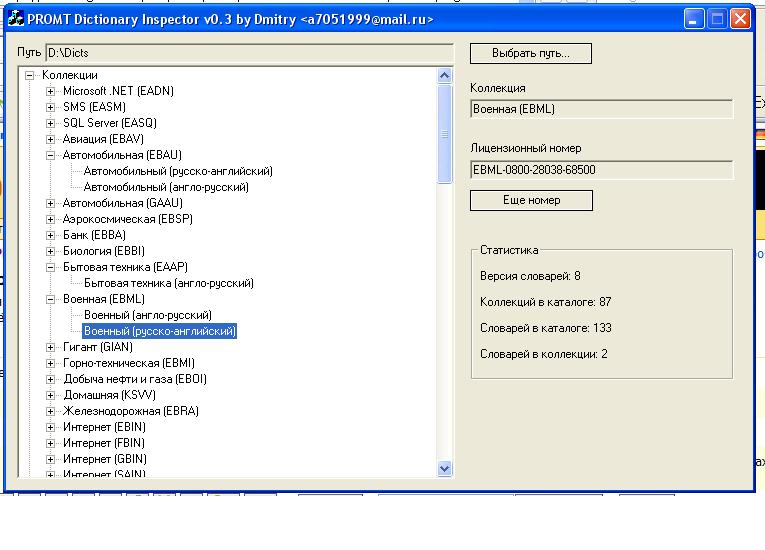
Task: Expand the Добыча нефти и газа (EBOI) node
Action: (x=50, y=379)
